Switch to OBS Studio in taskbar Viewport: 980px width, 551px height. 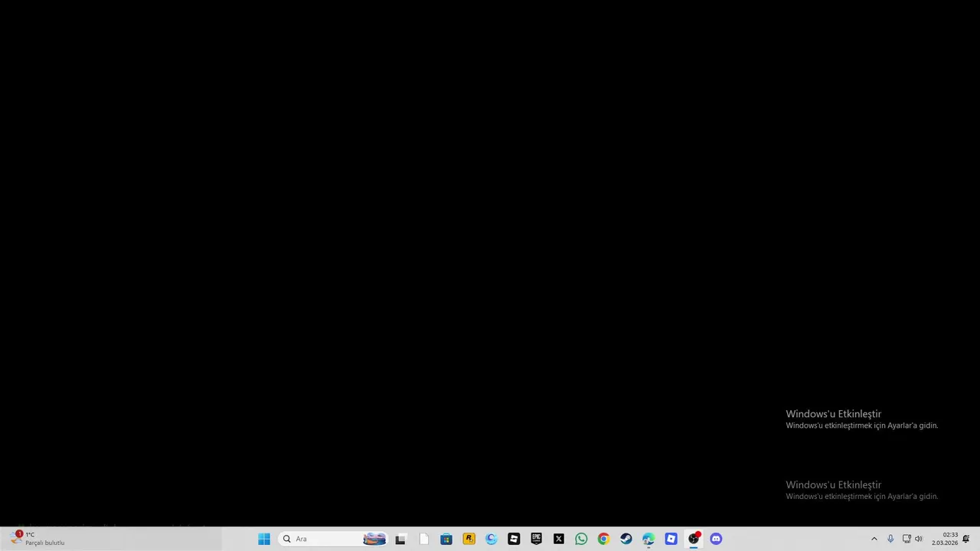coord(694,539)
